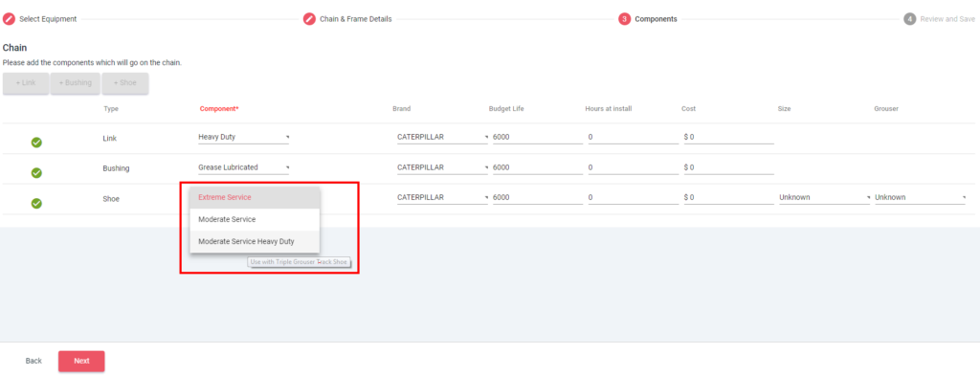Click the Size column header

pyautogui.click(x=785, y=109)
